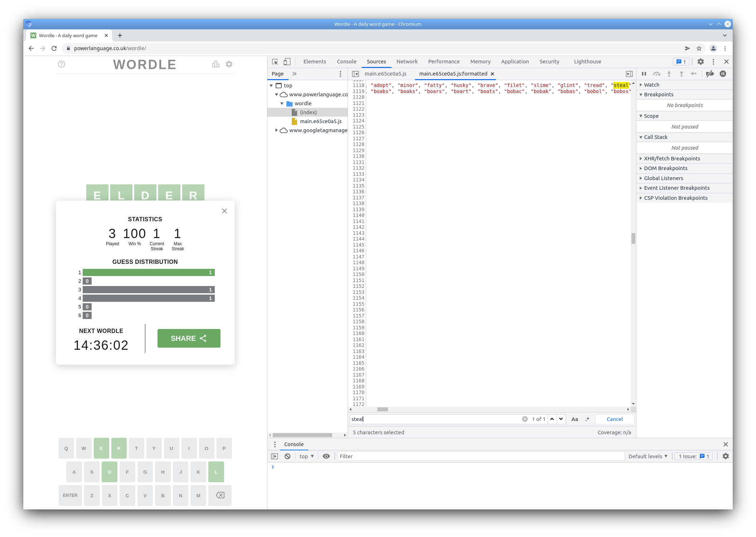Expand www.googletagmanager tree node
This screenshot has height=537, width=756.
click(x=277, y=130)
